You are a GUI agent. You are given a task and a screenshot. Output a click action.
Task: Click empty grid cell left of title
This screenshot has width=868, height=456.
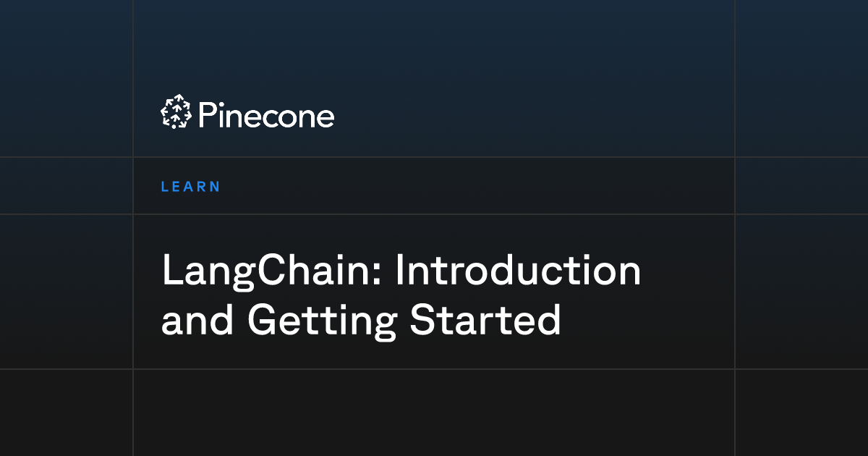[x=66, y=291]
